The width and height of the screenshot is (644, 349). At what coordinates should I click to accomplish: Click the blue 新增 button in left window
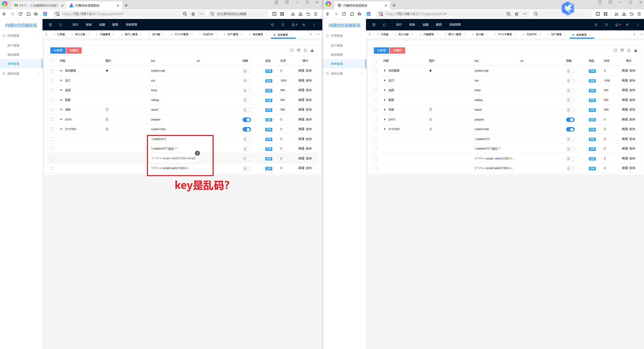(58, 50)
